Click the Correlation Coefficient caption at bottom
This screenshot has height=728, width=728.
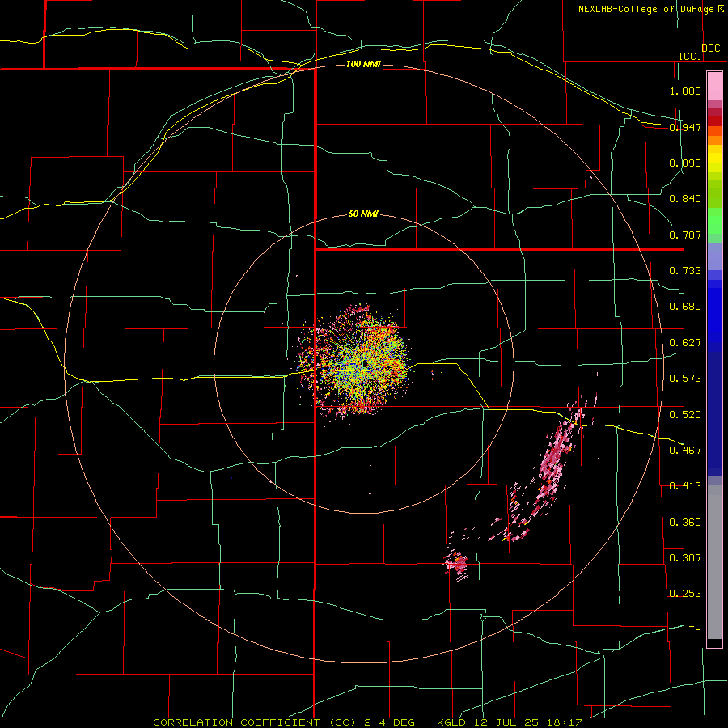[x=367, y=722]
